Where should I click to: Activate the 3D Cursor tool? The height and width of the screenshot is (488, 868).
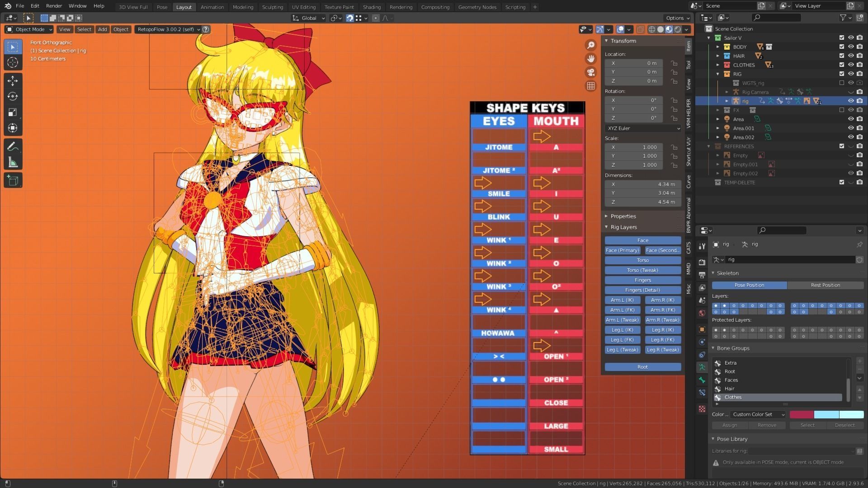[13, 62]
